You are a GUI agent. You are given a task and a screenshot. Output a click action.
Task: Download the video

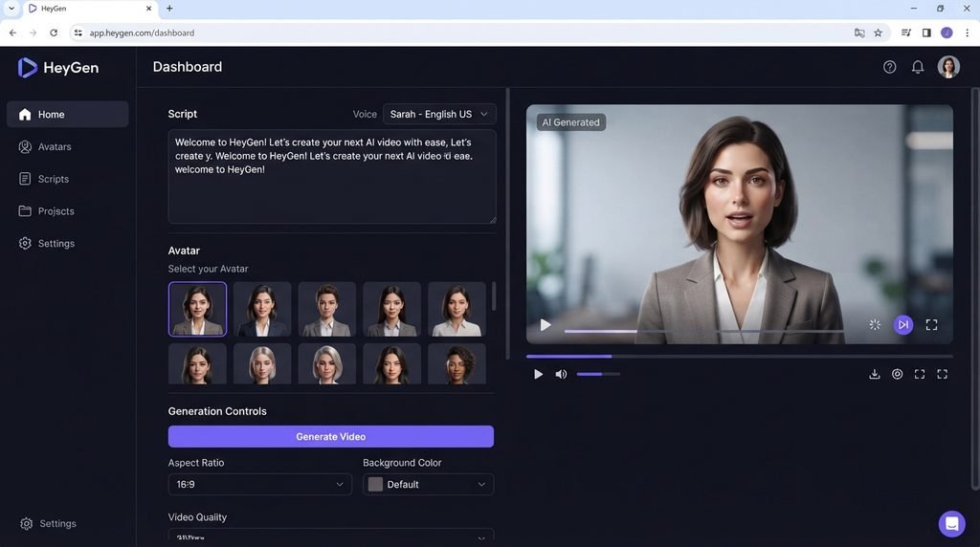click(875, 374)
